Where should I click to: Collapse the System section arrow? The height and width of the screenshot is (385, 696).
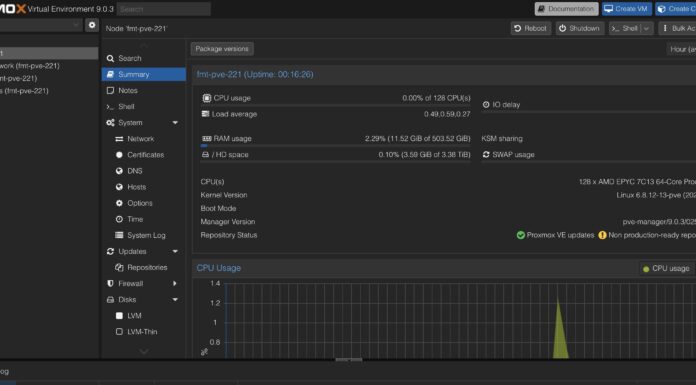(175, 123)
